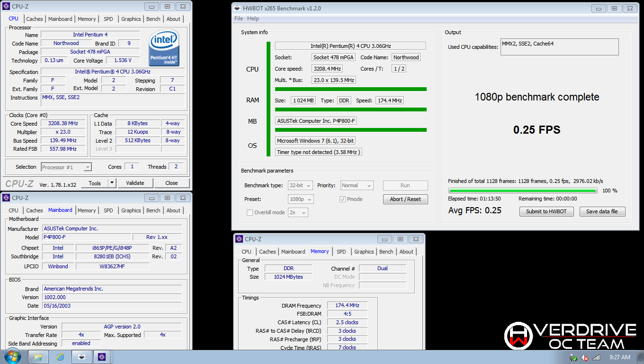Click the FSB:DRAM 4:5 value
644x364 pixels.
click(x=347, y=314)
